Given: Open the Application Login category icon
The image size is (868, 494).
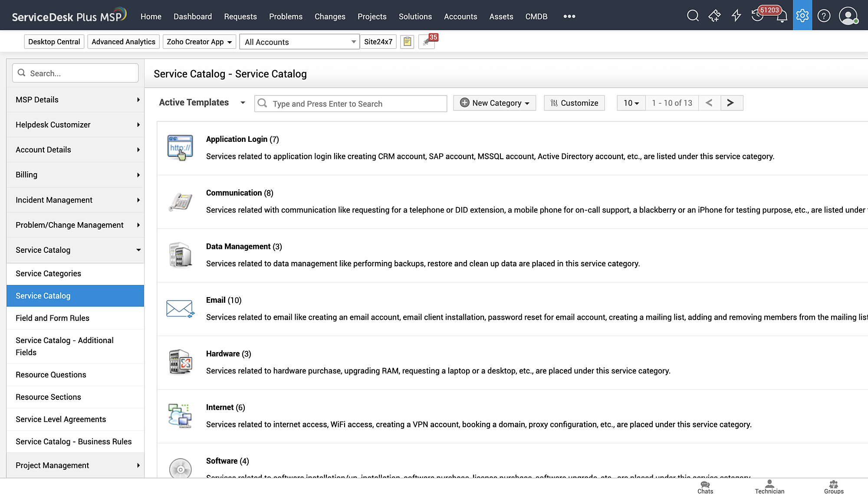Looking at the screenshot, I should [180, 147].
